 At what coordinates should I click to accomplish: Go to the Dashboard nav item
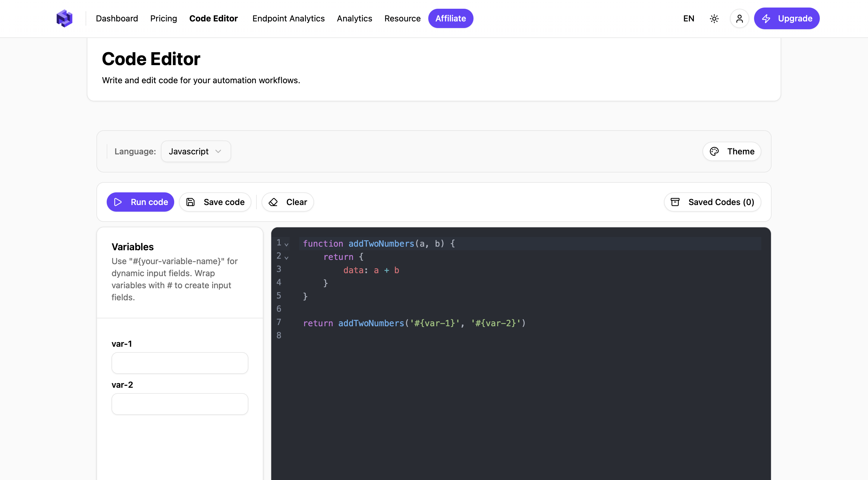tap(117, 18)
